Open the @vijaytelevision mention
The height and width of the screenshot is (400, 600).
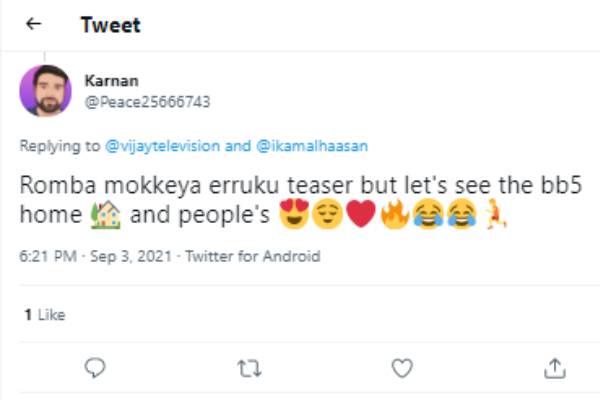[163, 145]
